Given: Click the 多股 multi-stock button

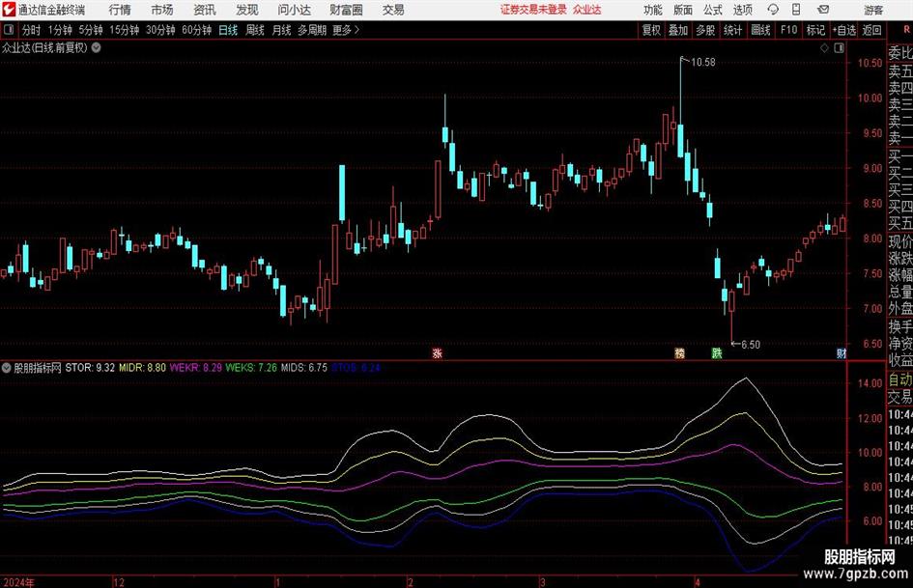Looking at the screenshot, I should (705, 30).
